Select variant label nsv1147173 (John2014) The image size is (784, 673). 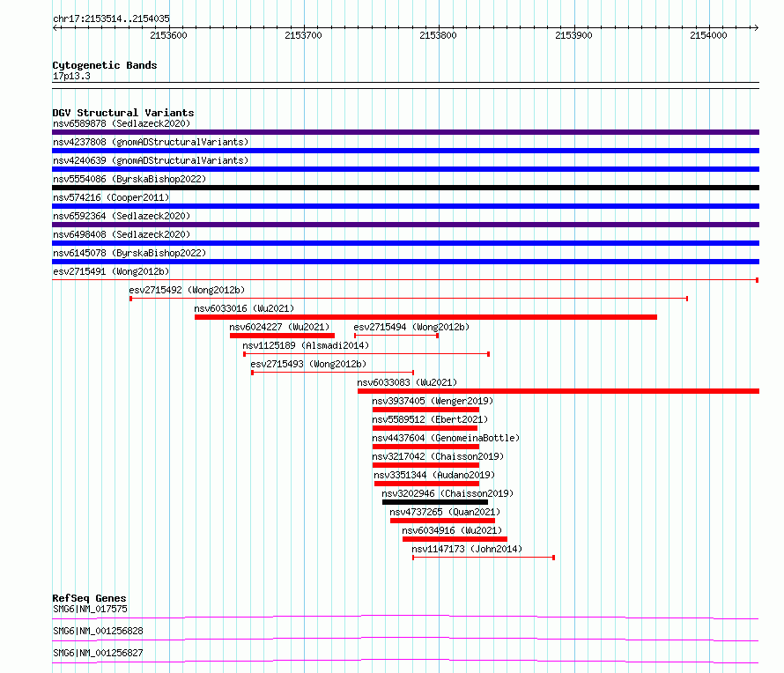click(467, 549)
